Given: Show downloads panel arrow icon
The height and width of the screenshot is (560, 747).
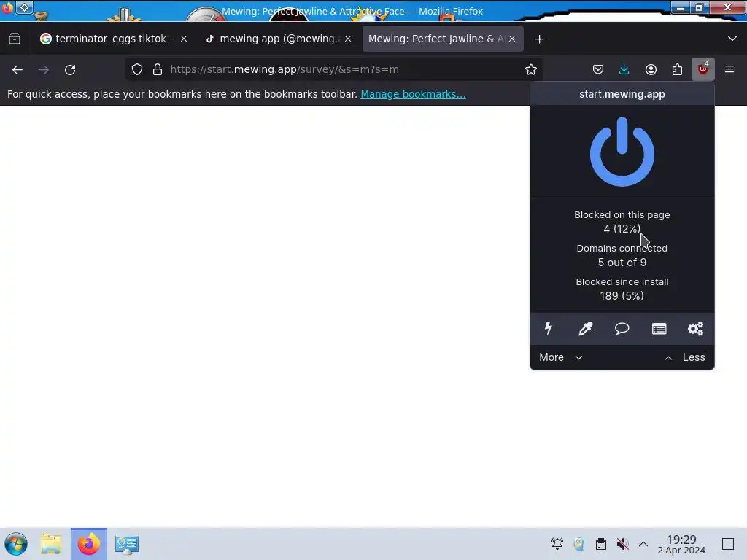Looking at the screenshot, I should (x=624, y=69).
